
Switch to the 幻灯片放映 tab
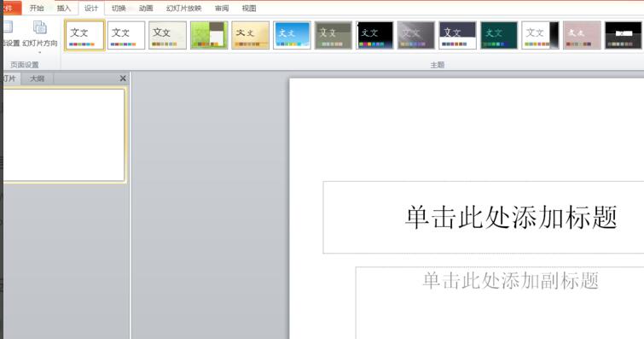pos(183,8)
